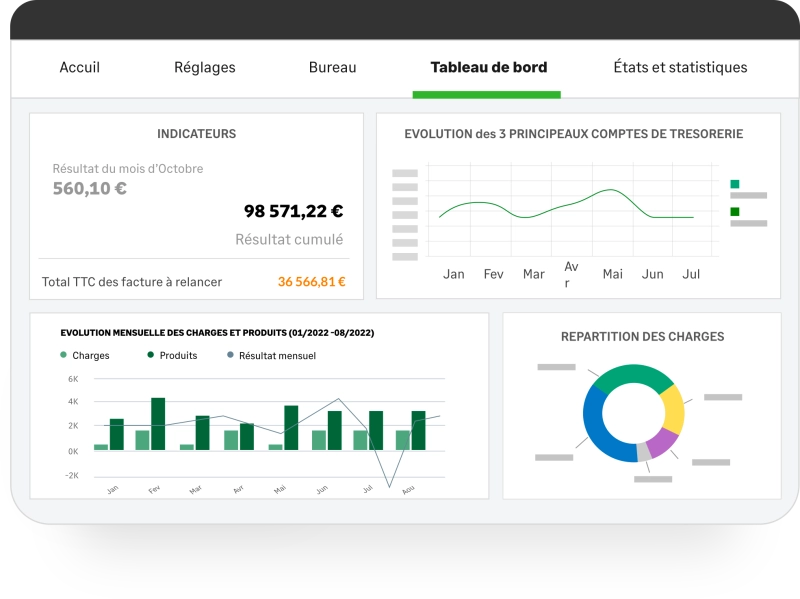Open the Bureau tab
The height and width of the screenshot is (599, 800).
point(333,67)
